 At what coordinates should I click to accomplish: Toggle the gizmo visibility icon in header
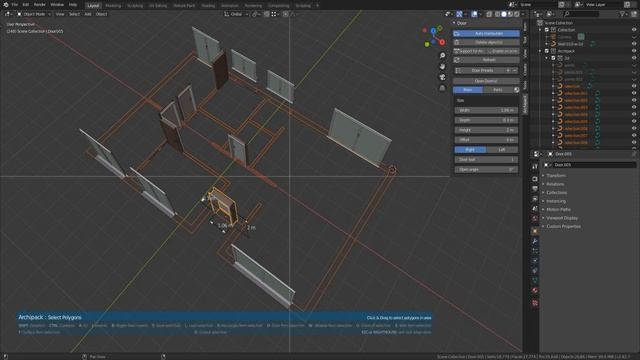(x=460, y=14)
